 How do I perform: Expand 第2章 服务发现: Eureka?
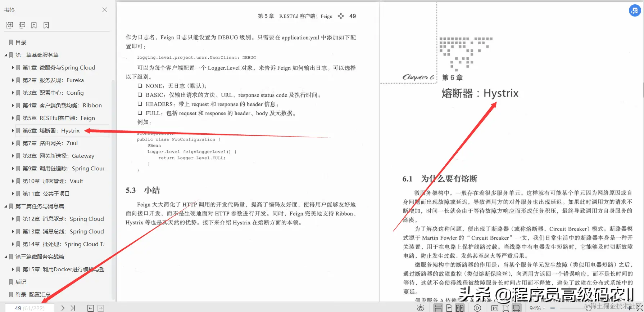[x=13, y=80]
